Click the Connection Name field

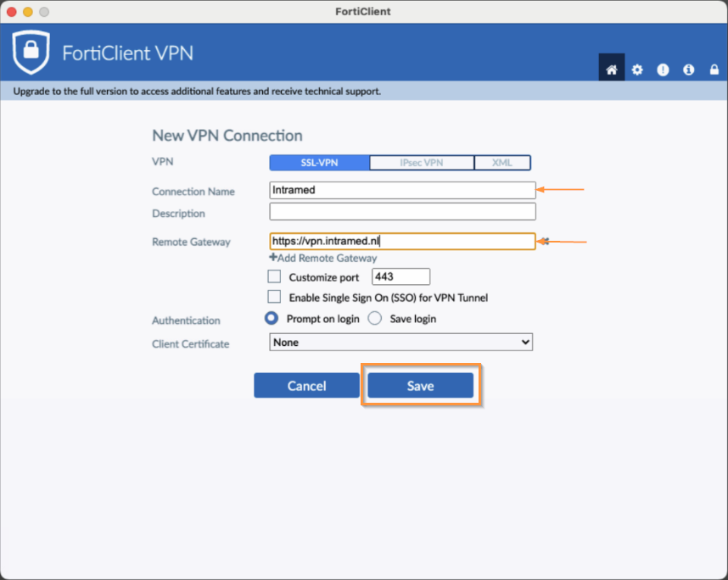(402, 190)
